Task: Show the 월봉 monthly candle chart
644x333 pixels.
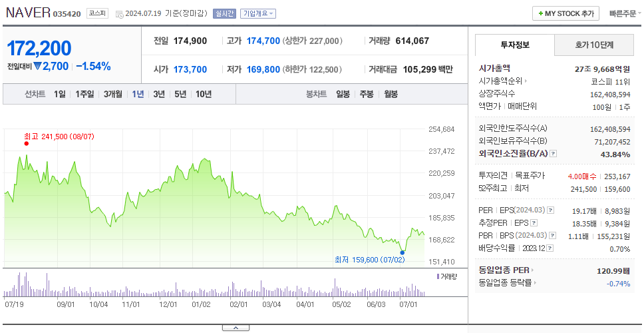Action: [x=391, y=94]
